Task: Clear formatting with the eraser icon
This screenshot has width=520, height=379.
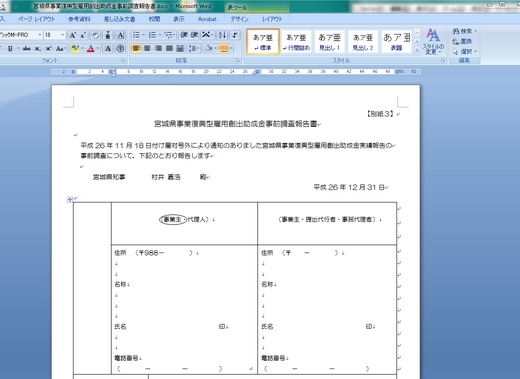Action: (x=95, y=35)
